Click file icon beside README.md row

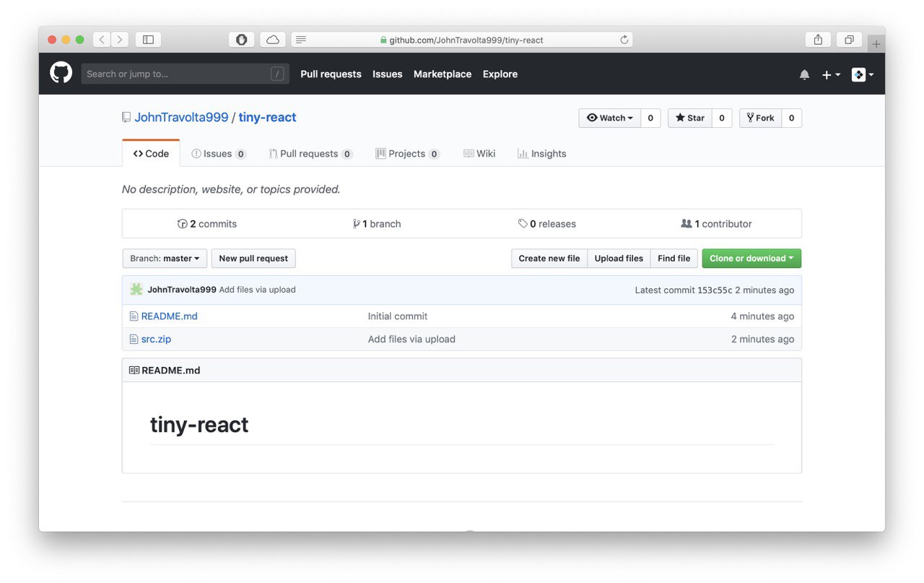click(x=134, y=316)
